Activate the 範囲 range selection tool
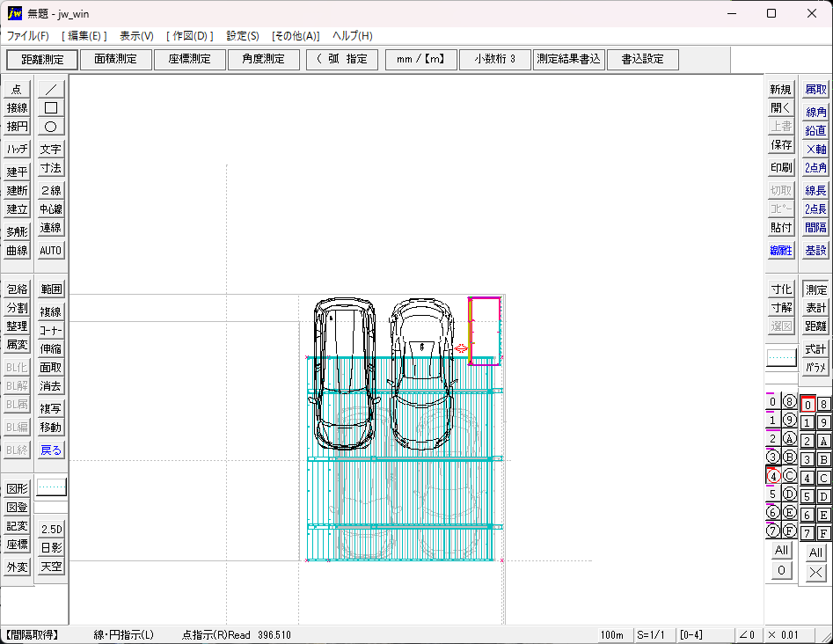The width and height of the screenshot is (833, 644). [x=51, y=289]
